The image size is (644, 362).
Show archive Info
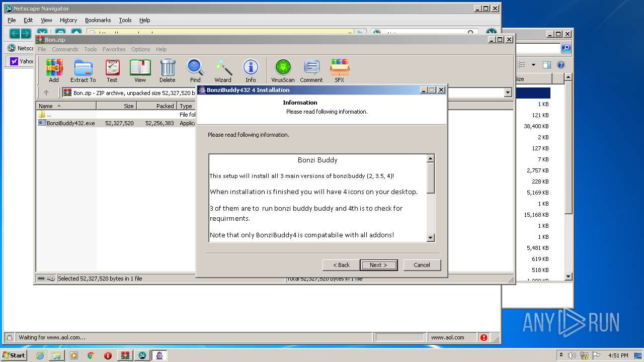point(251,70)
